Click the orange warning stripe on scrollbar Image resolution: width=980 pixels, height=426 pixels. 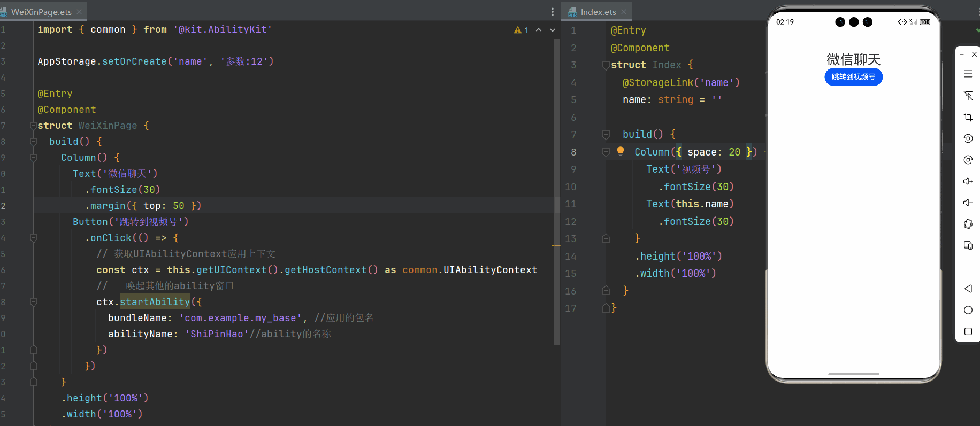[x=556, y=245]
